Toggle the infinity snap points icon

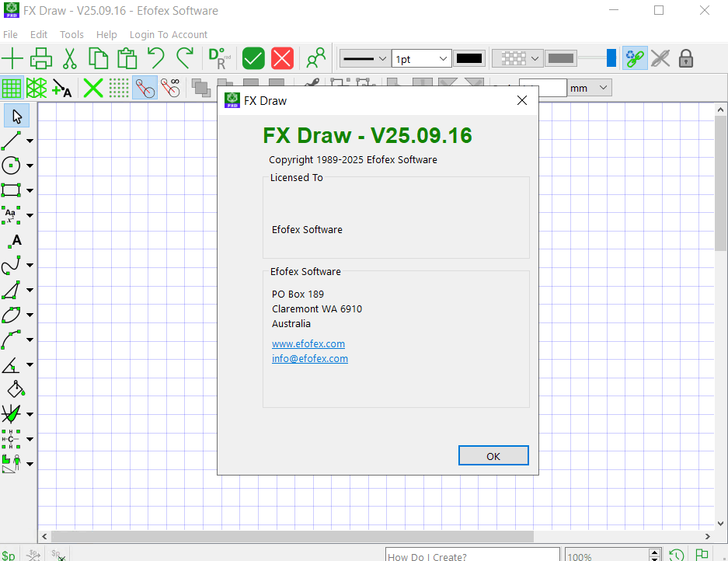tap(170, 89)
